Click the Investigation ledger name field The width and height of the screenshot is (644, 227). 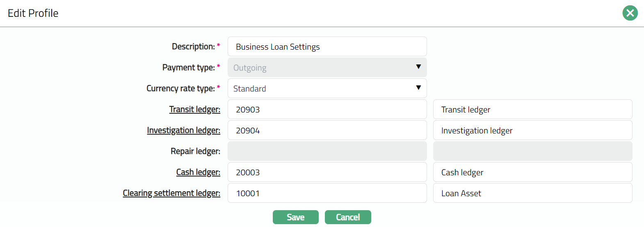(532, 130)
